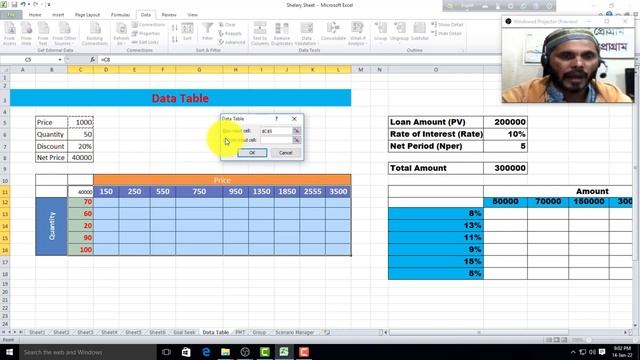
Task: Click the Save icon in quick access toolbar
Action: 14,4
